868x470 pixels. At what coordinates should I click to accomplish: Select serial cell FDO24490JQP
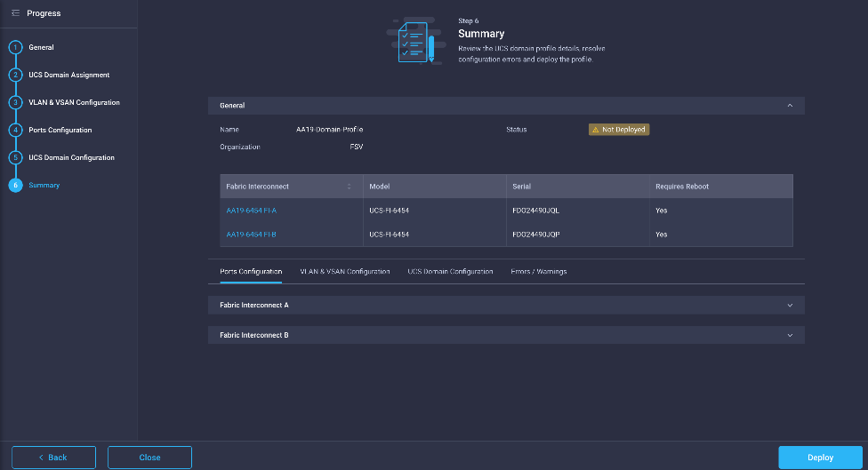click(536, 235)
